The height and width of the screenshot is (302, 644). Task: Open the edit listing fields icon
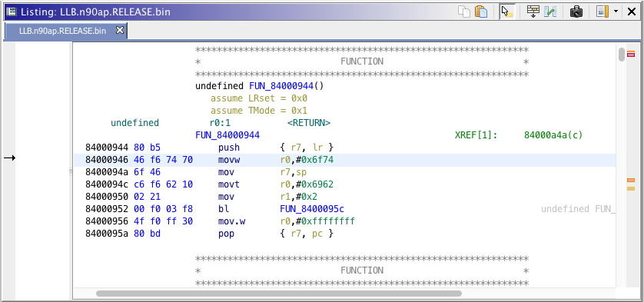533,12
